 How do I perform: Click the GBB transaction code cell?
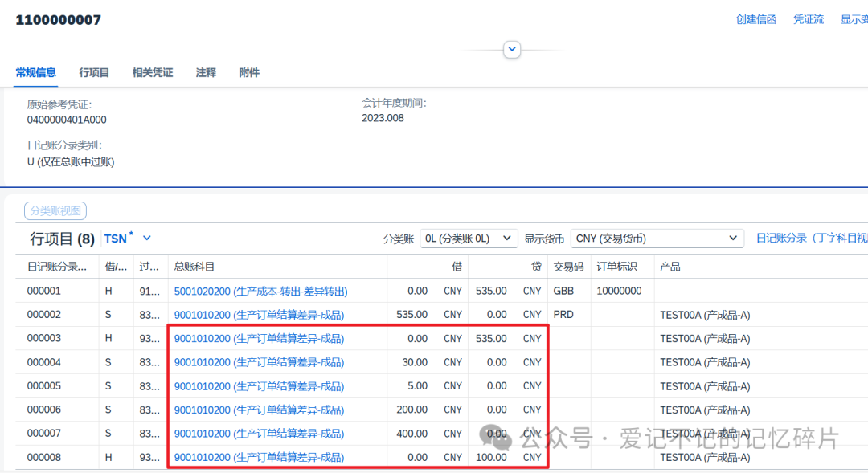click(x=563, y=291)
